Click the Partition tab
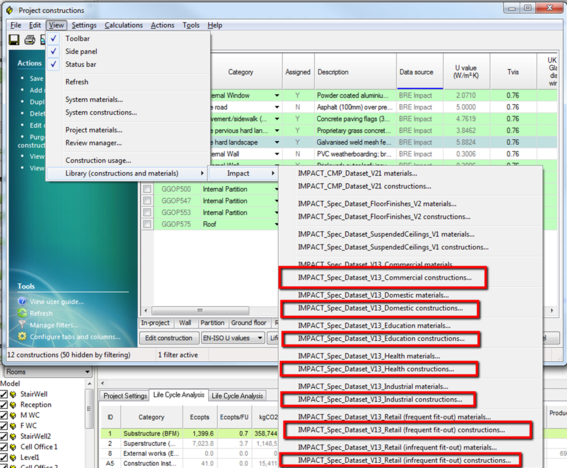The image size is (567, 468). click(212, 323)
